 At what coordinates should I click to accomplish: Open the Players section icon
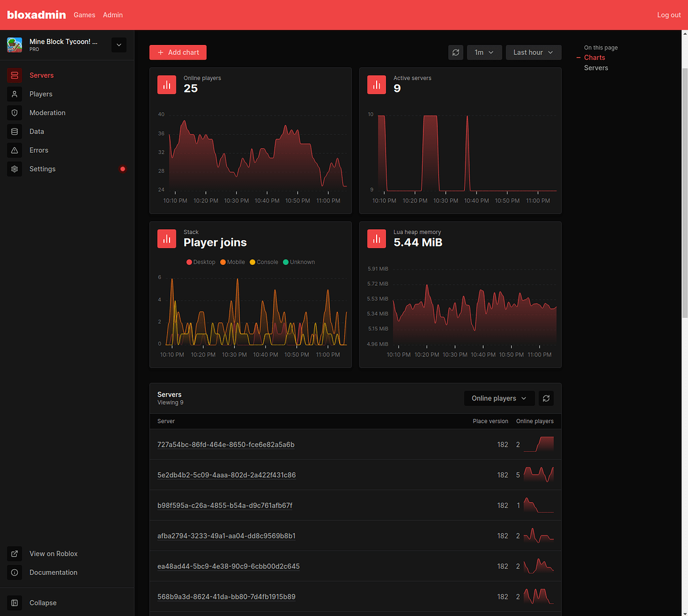click(14, 94)
